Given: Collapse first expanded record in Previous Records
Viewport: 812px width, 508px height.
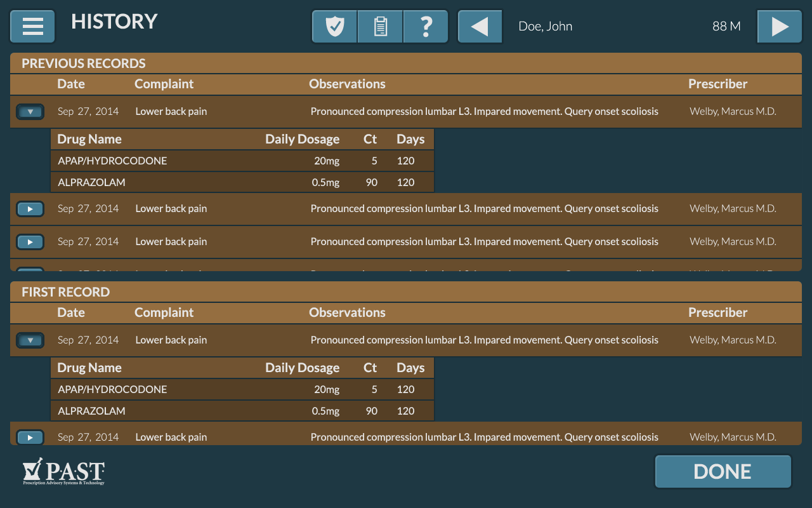Looking at the screenshot, I should (30, 112).
